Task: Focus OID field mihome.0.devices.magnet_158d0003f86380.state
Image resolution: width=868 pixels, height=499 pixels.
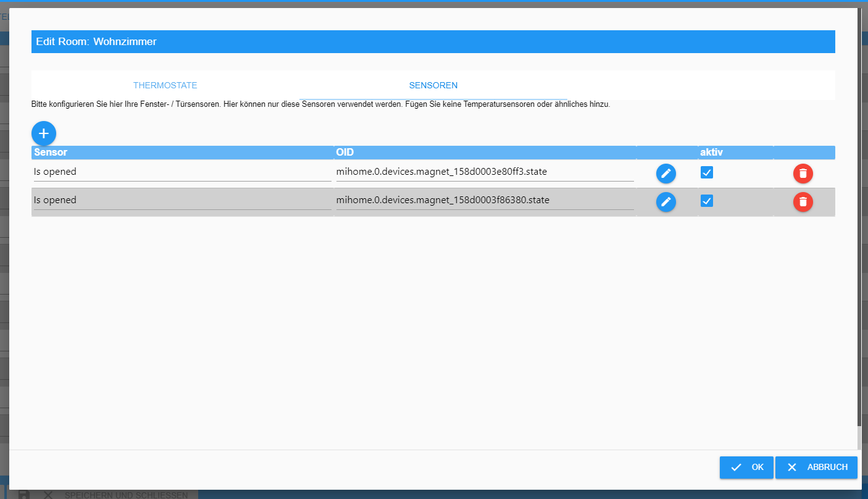Action: pyautogui.click(x=485, y=200)
